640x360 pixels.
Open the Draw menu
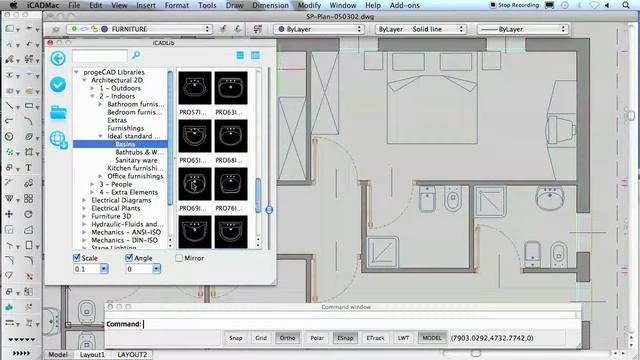(x=234, y=5)
